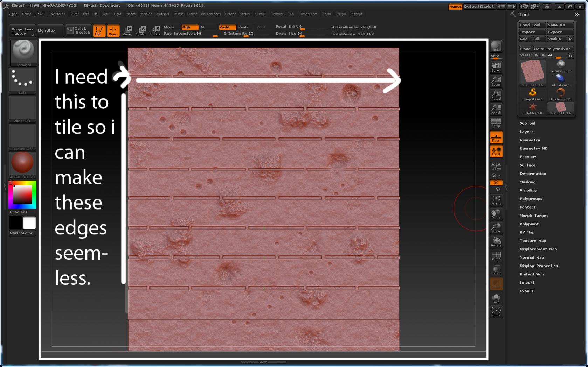Disable Zadd sculpting mode

[x=227, y=27]
